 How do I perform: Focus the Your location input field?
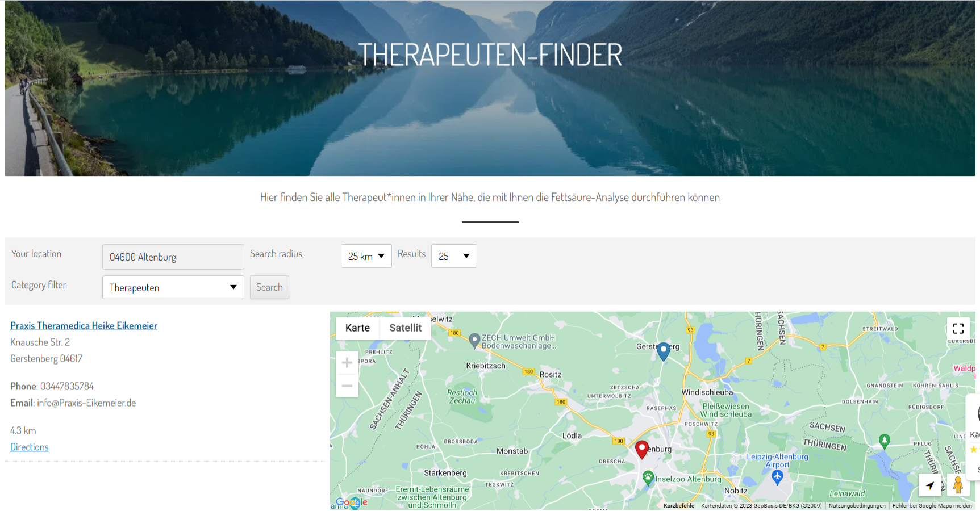click(173, 257)
